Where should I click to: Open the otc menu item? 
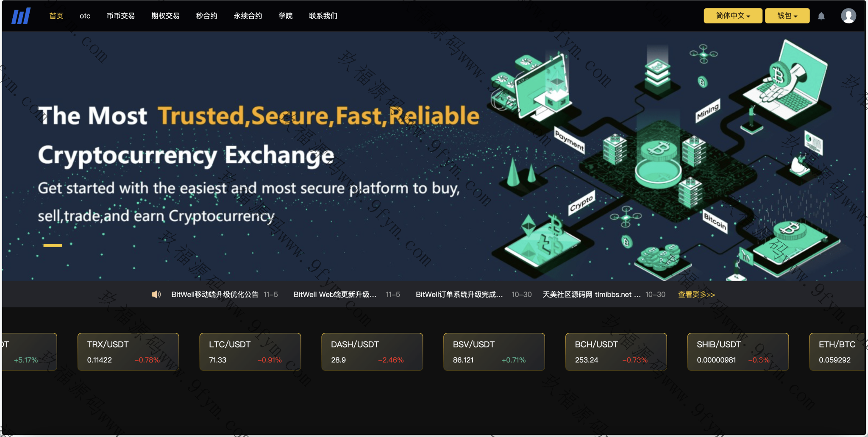coord(85,16)
